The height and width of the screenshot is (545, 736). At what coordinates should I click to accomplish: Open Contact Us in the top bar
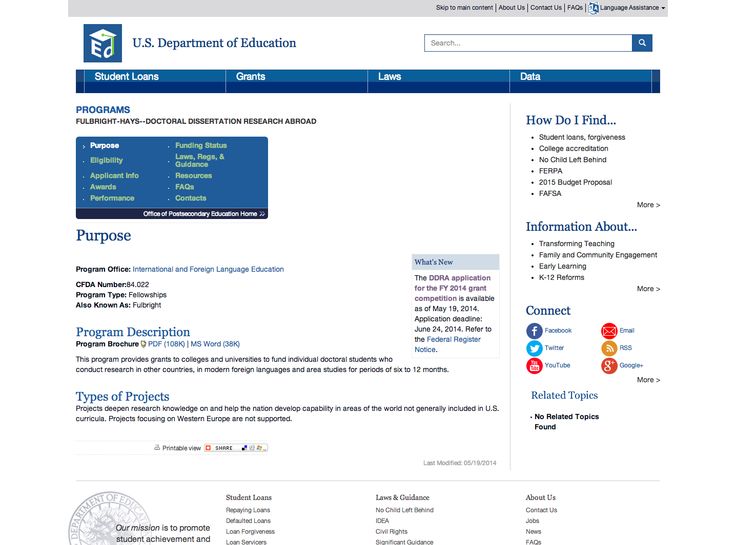tap(546, 8)
